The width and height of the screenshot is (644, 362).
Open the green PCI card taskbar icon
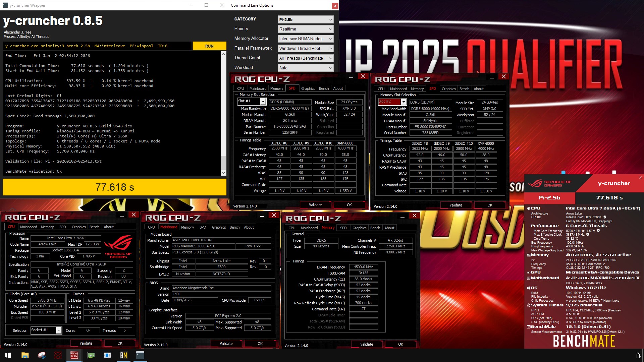tap(91, 355)
